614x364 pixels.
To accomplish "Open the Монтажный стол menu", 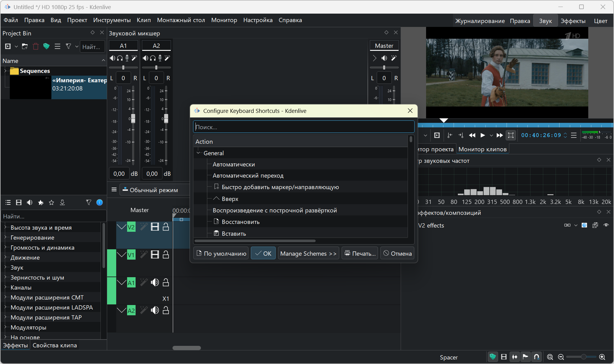I will pos(181,20).
